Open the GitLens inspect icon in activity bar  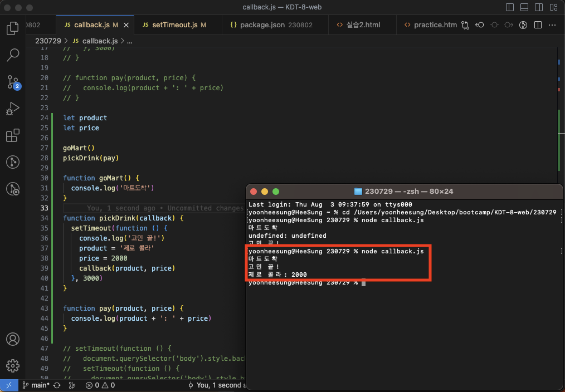point(13,189)
